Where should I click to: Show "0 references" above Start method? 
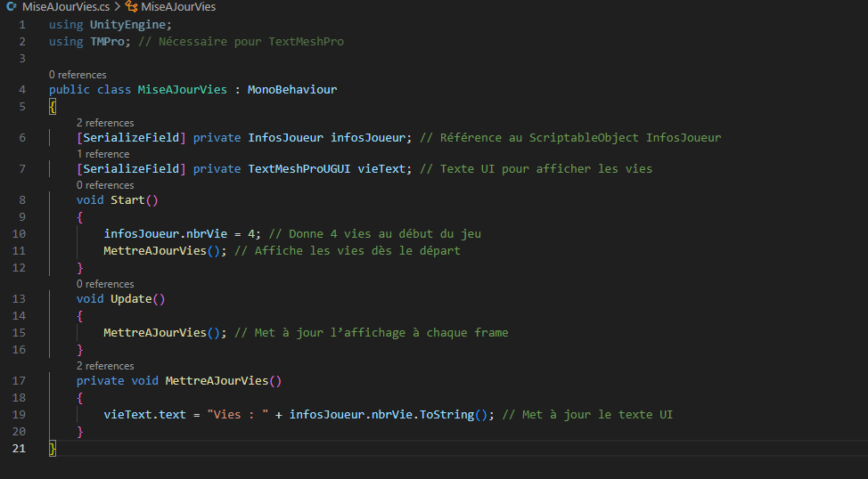105,184
